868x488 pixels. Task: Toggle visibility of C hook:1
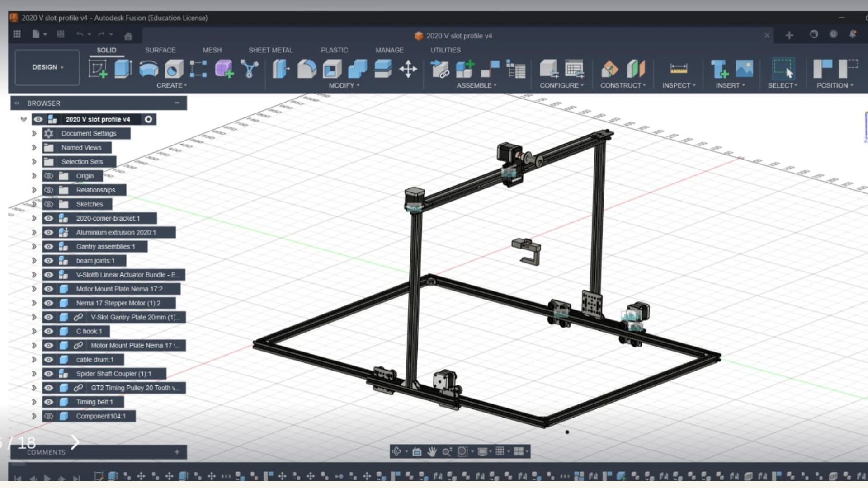pyautogui.click(x=49, y=331)
